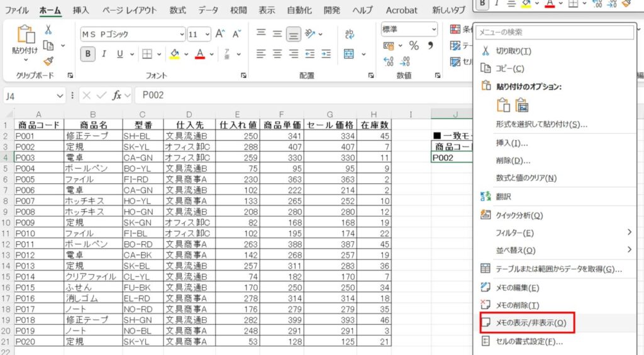The height and width of the screenshot is (355, 644).
Task: Click the center align icon
Action: click(x=277, y=54)
